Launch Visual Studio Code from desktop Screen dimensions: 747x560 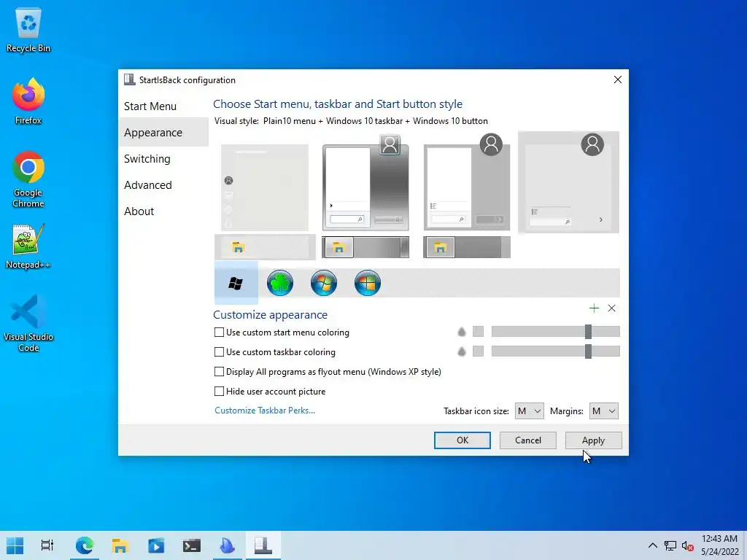28,324
